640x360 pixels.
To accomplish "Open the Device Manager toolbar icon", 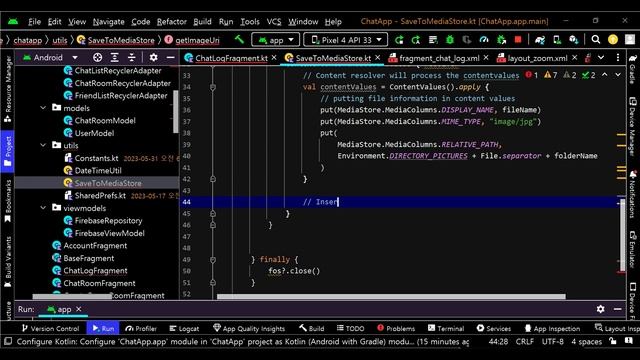I will [x=557, y=40].
